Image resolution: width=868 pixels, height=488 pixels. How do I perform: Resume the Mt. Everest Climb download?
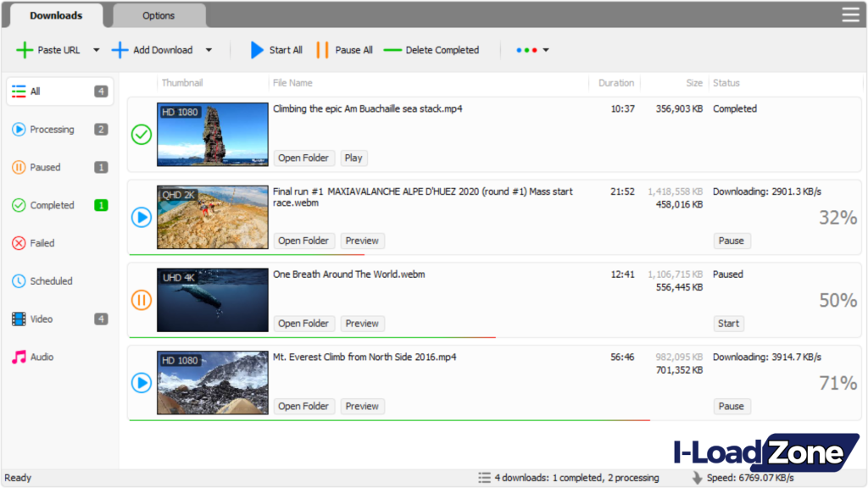(141, 383)
